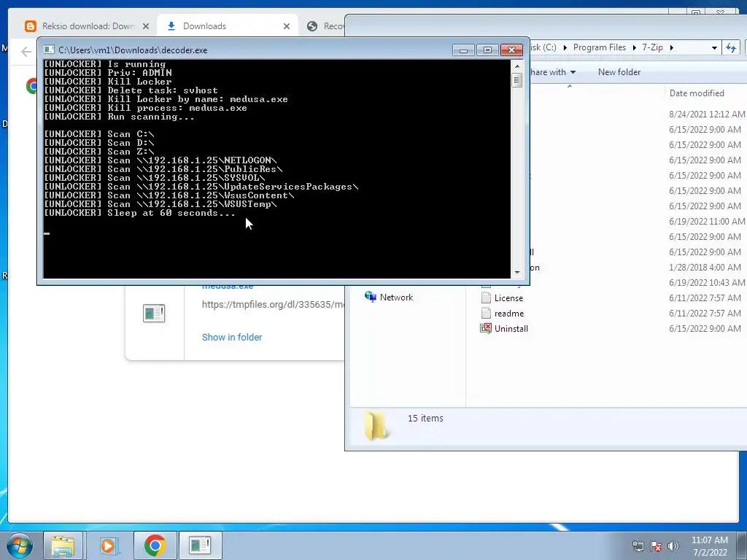Click the volume speaker tray icon
The height and width of the screenshot is (560, 747).
point(673,546)
